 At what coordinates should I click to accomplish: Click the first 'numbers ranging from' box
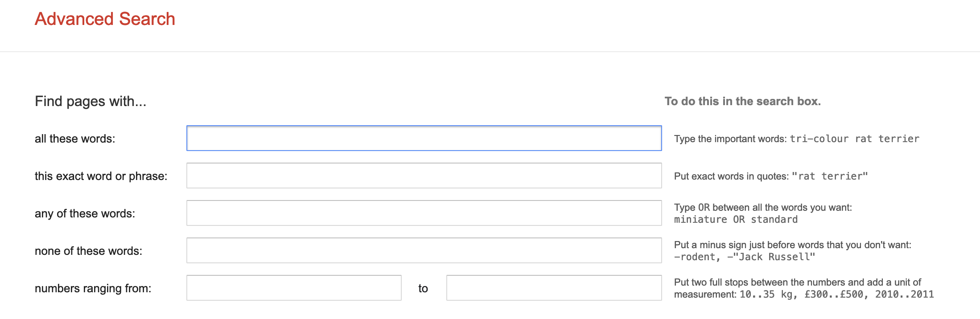click(x=294, y=288)
